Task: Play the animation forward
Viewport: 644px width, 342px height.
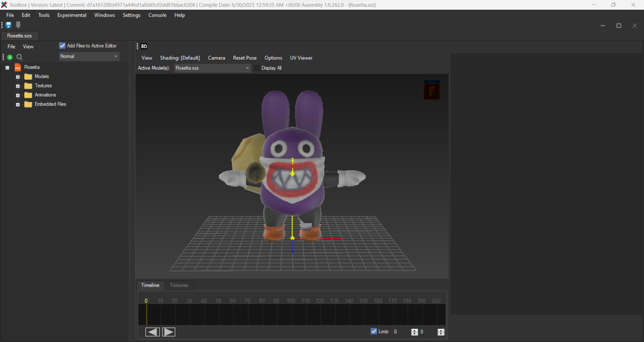Action: 169,332
